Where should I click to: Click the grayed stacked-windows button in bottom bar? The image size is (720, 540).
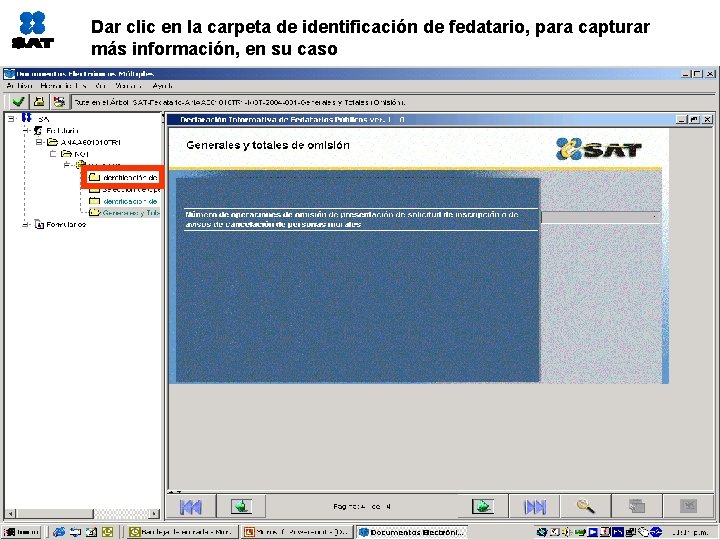pos(637,507)
